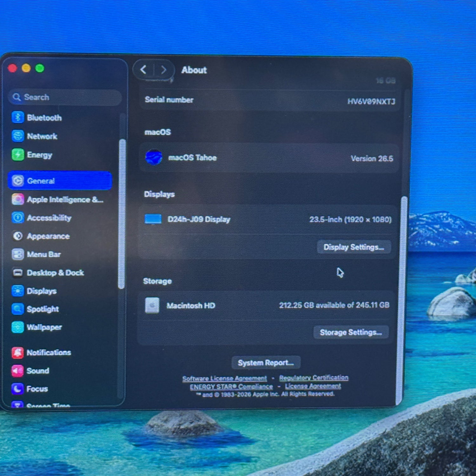
Task: Click the Wallpaper icon
Action: [18, 327]
